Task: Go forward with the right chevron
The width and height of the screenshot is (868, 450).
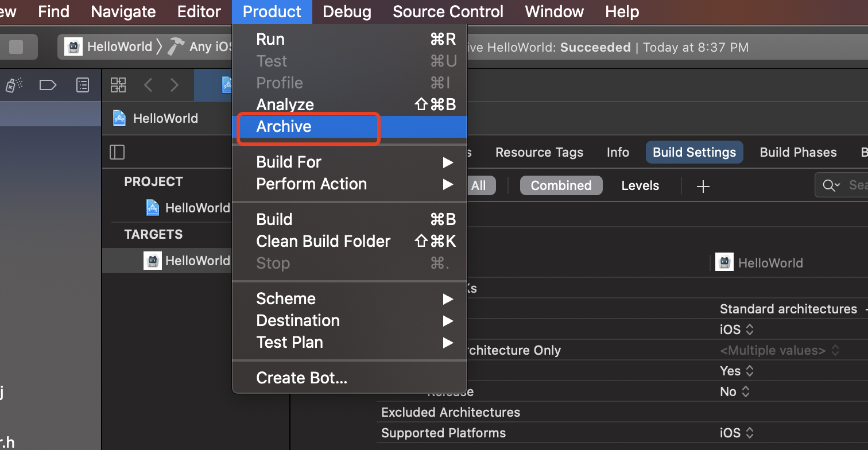Action: (175, 86)
